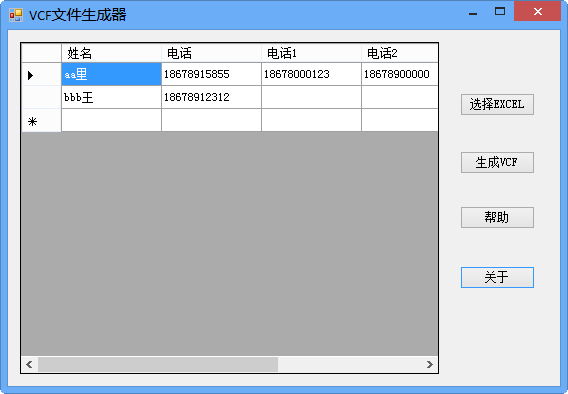
Task: Click the 关于 about button
Action: tap(497, 277)
